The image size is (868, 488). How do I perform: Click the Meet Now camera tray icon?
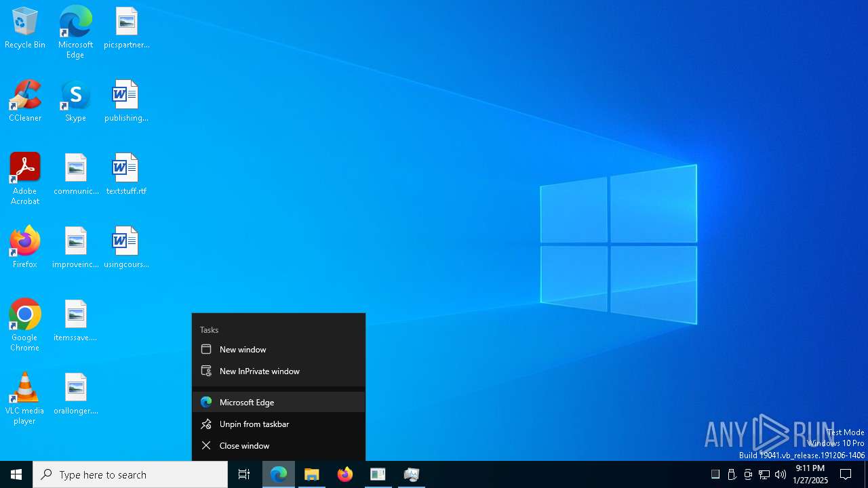point(748,474)
